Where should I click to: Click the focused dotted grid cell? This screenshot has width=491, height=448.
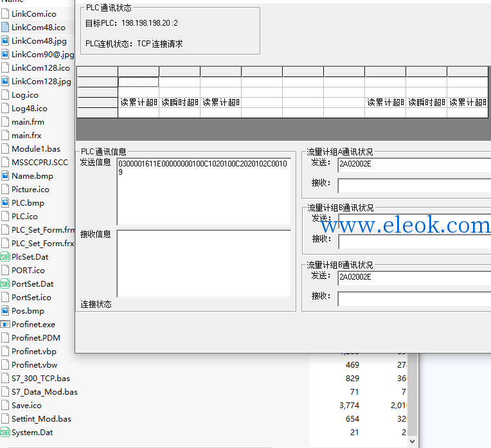(x=138, y=82)
